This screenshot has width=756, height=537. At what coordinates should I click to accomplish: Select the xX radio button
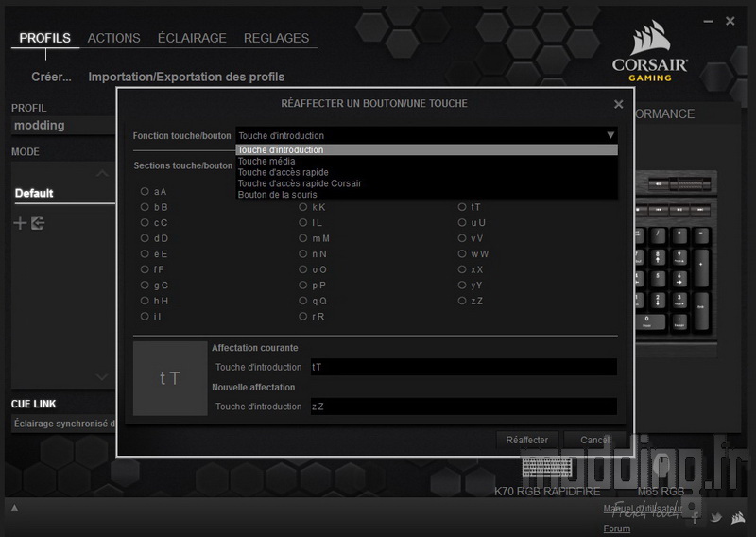pos(462,269)
